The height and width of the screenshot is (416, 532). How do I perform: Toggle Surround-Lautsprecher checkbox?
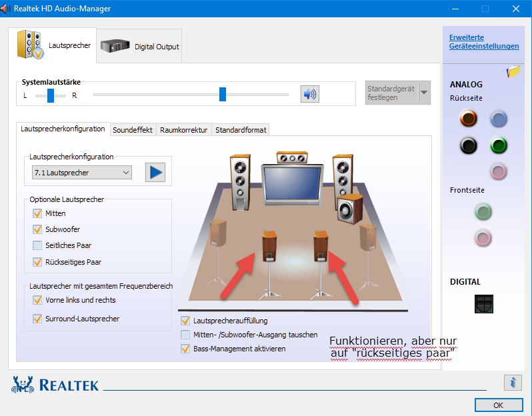tap(37, 319)
